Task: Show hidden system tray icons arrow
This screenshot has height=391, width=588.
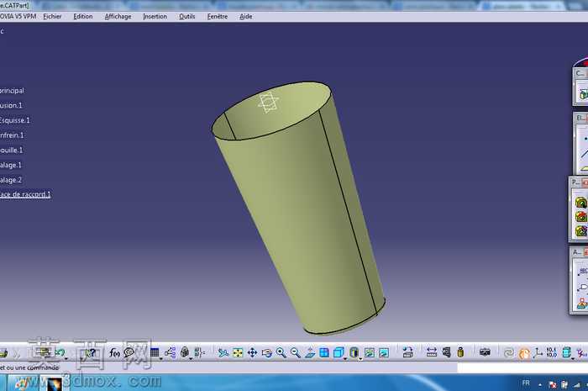Action: pos(540,384)
